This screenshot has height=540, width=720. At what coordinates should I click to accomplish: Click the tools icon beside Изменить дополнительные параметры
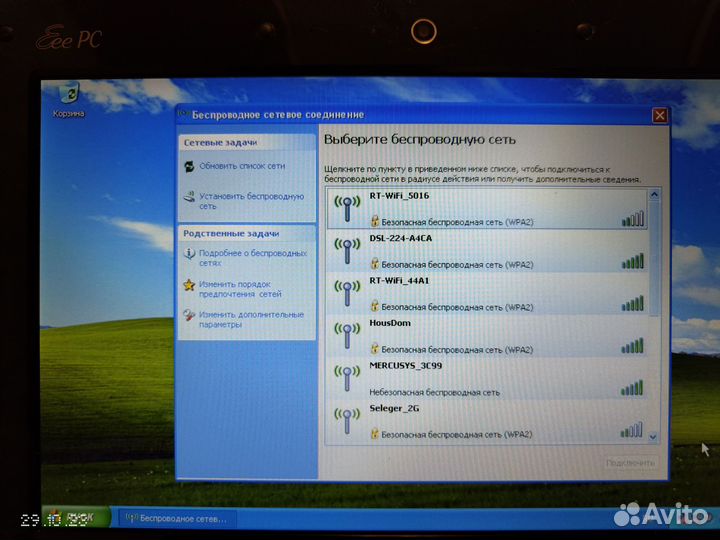[x=189, y=315]
